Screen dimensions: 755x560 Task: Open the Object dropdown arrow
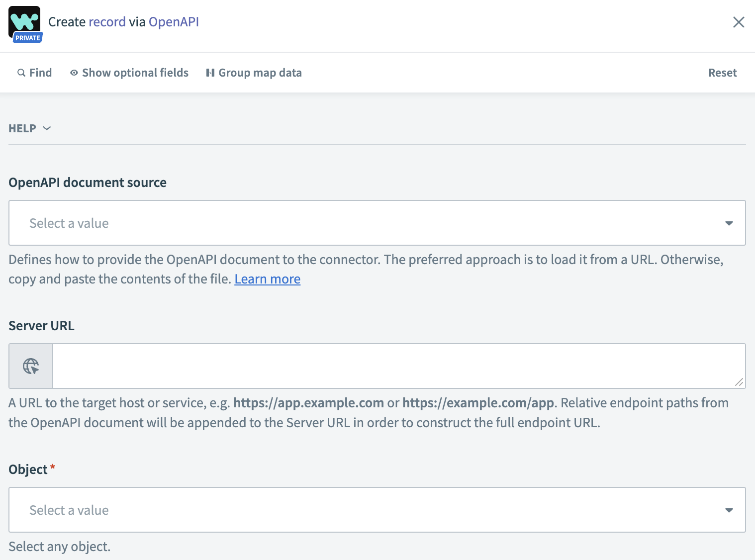pyautogui.click(x=729, y=510)
